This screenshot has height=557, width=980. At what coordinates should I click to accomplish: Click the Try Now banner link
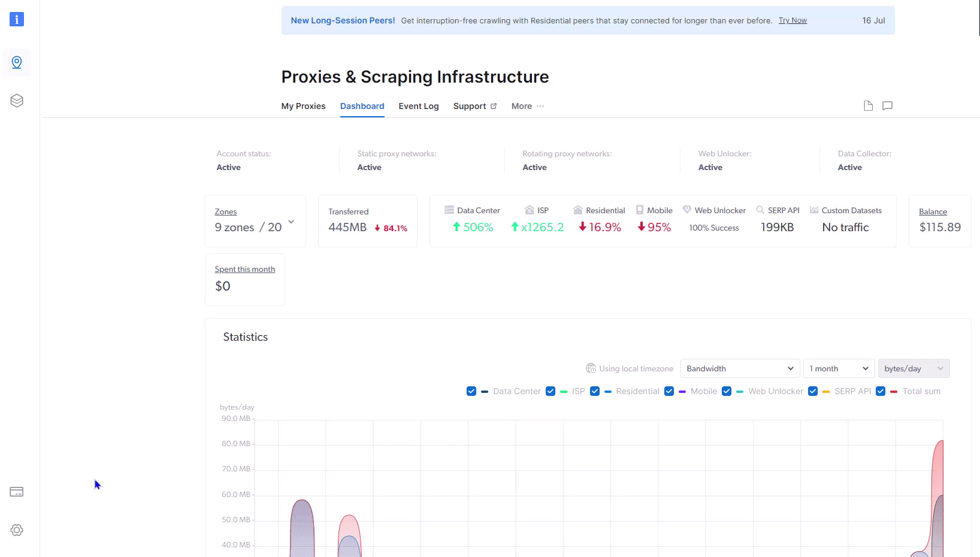793,20
